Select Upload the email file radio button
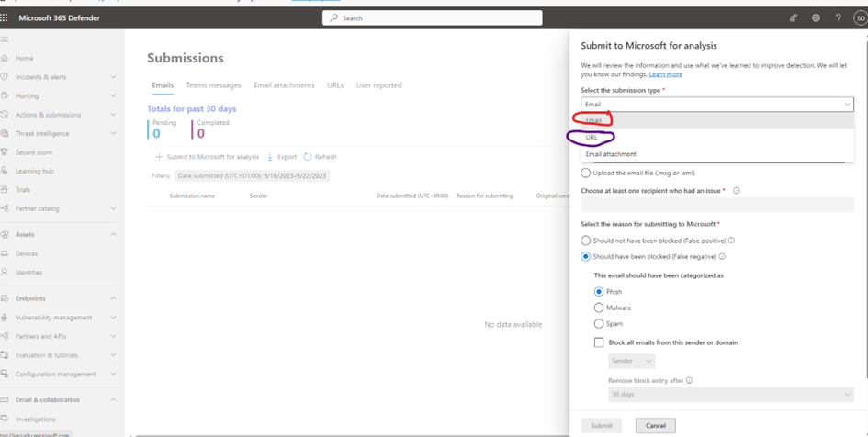Screen dimensions: 868x437 586,173
